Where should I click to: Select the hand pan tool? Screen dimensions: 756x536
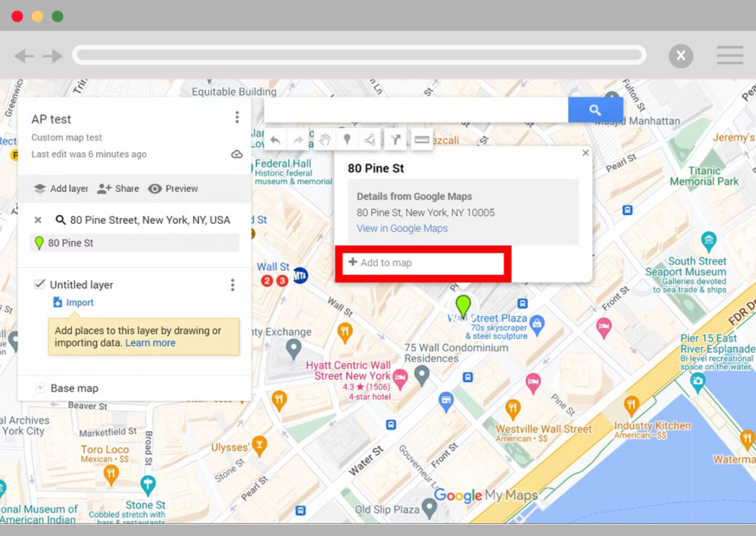[324, 138]
